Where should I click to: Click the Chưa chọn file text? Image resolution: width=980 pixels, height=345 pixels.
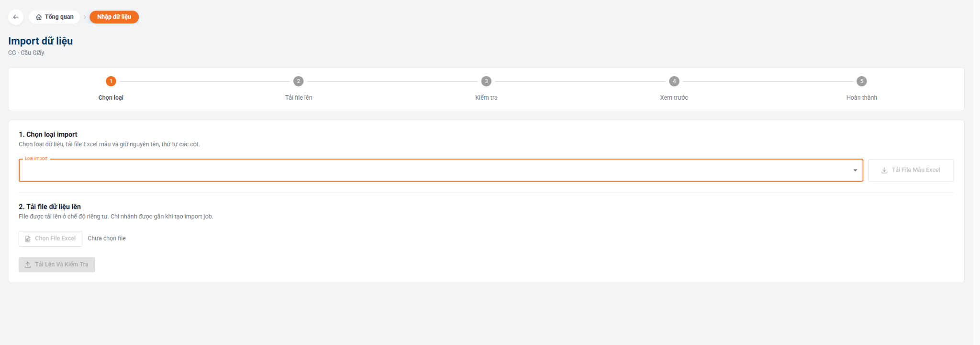coord(107,238)
